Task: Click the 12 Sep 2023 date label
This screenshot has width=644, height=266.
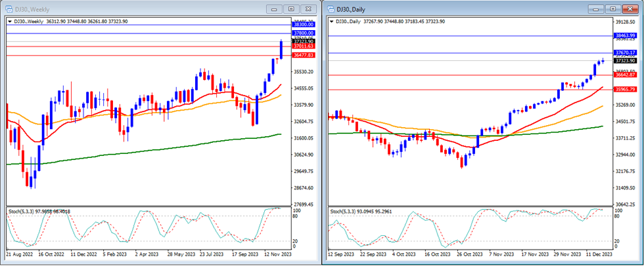Action: (x=341, y=254)
